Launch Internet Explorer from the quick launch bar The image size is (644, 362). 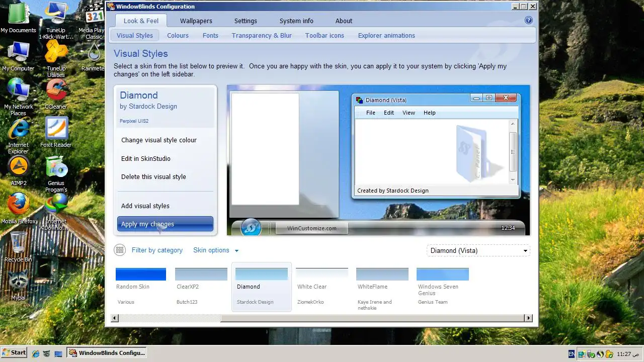pos(36,353)
